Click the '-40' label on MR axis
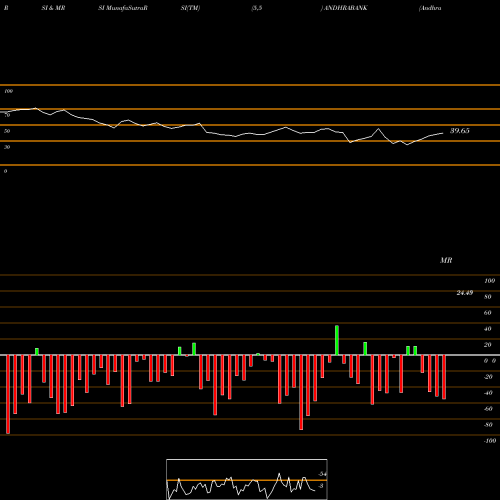The width and height of the screenshot is (500, 500). tap(488, 393)
